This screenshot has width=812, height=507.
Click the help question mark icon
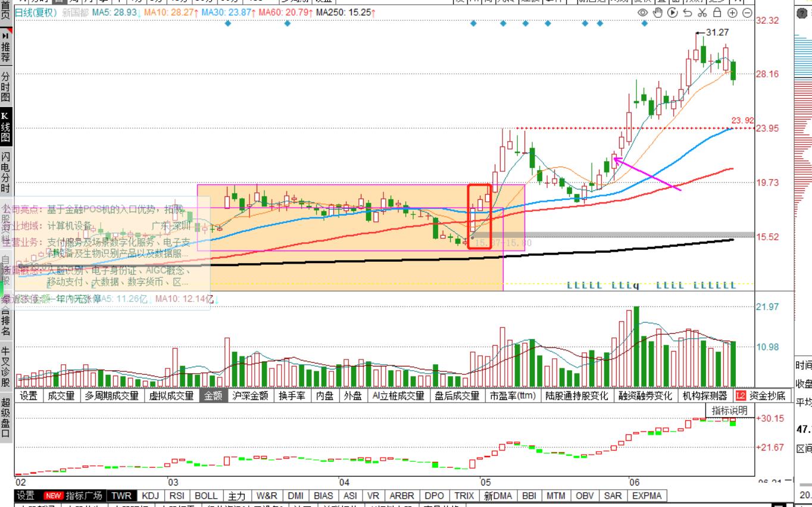point(802,13)
